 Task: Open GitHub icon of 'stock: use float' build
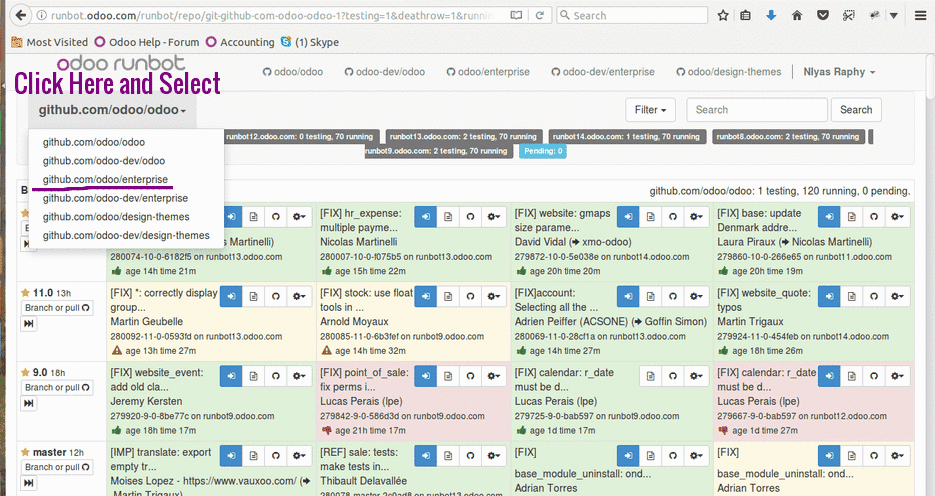point(470,296)
